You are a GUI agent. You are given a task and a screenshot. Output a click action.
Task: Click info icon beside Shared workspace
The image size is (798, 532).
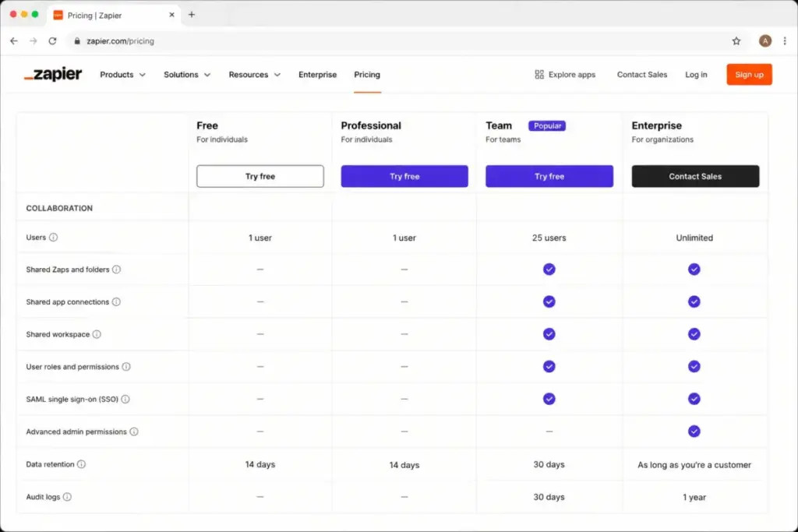coord(97,334)
